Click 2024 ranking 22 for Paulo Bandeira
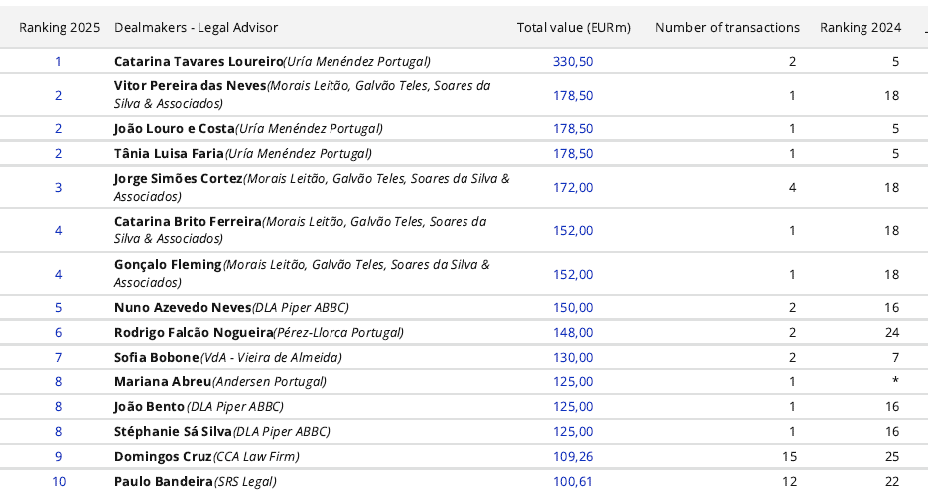The width and height of the screenshot is (928, 498). click(892, 481)
